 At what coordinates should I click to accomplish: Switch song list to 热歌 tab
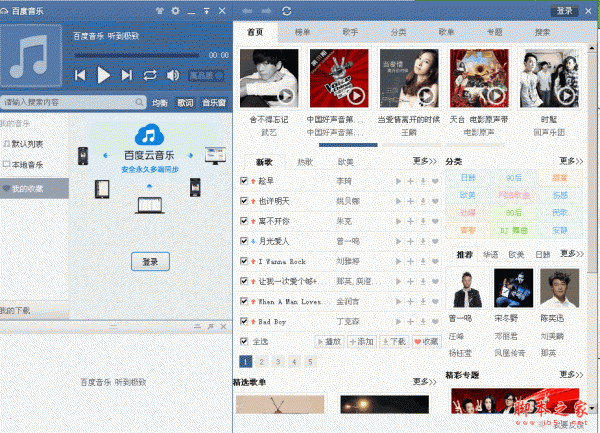pos(305,162)
